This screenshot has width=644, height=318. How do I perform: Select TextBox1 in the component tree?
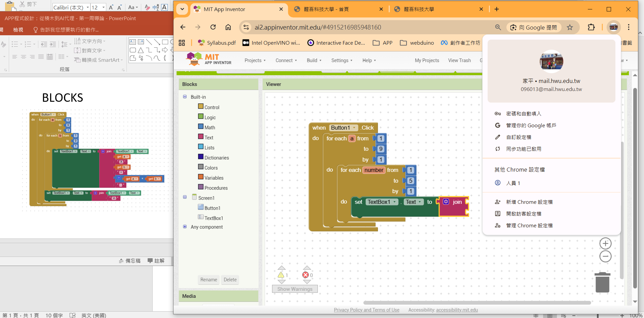coord(214,218)
